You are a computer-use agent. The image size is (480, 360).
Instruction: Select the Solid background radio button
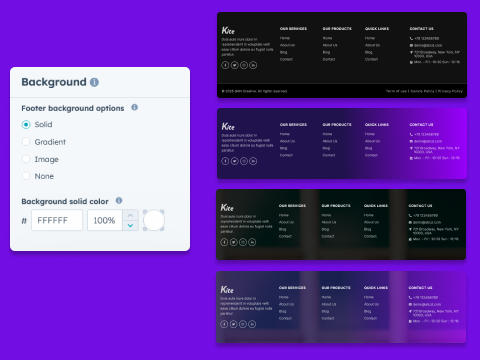point(26,125)
